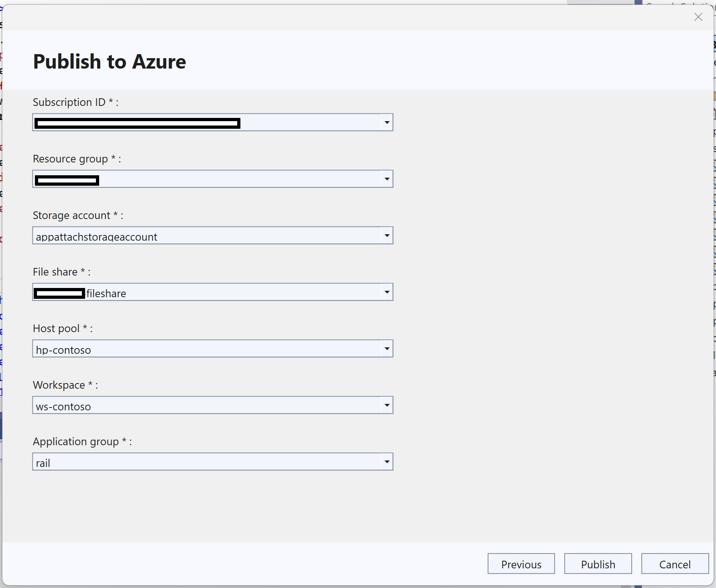
Task: Expand the Resource group dropdown arrow
Action: pos(386,179)
